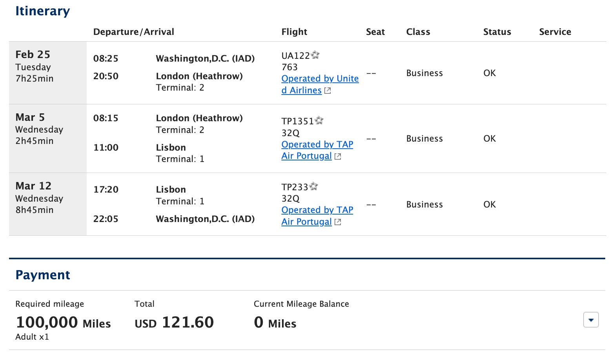This screenshot has width=615, height=364.
Task: Click the Class column header
Action: tap(418, 32)
